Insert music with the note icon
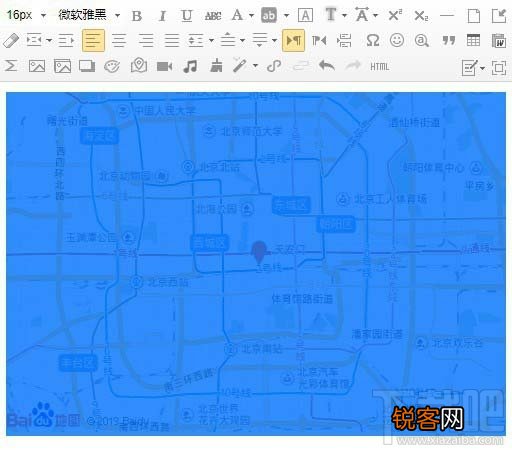 tap(190, 66)
